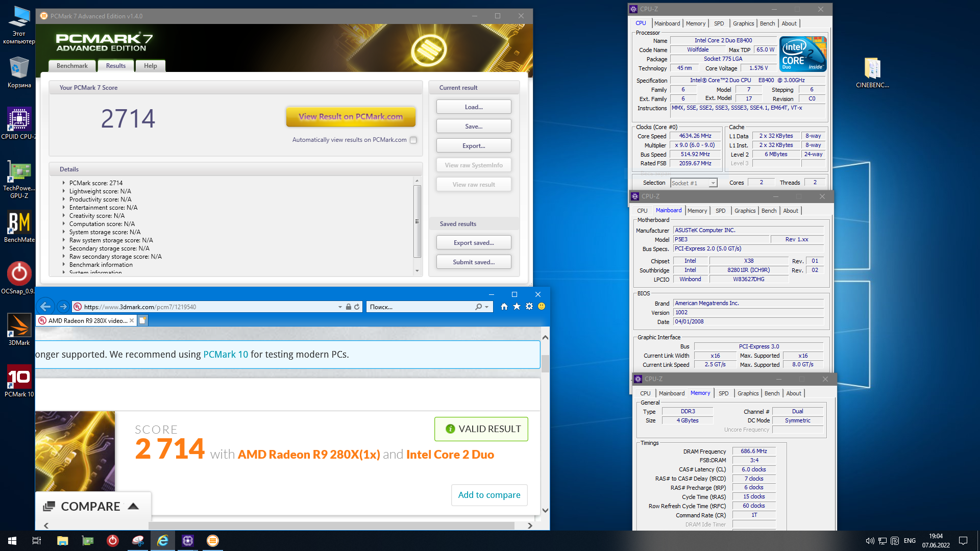The image size is (980, 551).
Task: Click the search magnifier icon in browser
Action: point(478,307)
